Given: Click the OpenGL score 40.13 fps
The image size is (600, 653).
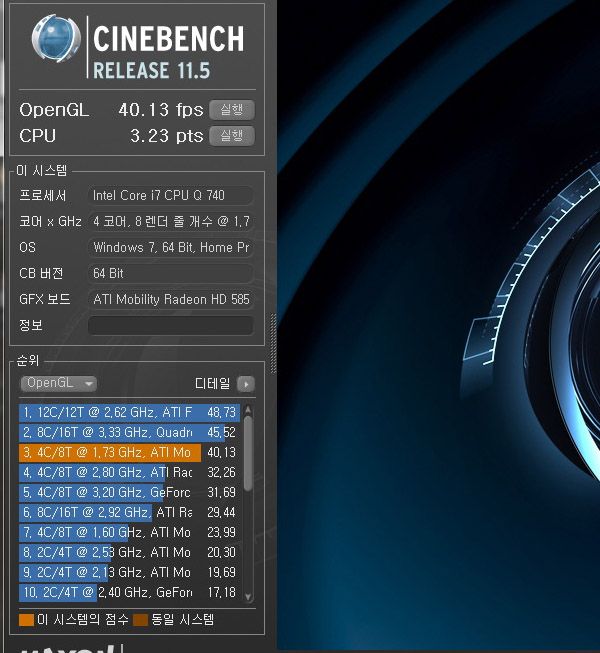Looking at the screenshot, I should (161, 110).
